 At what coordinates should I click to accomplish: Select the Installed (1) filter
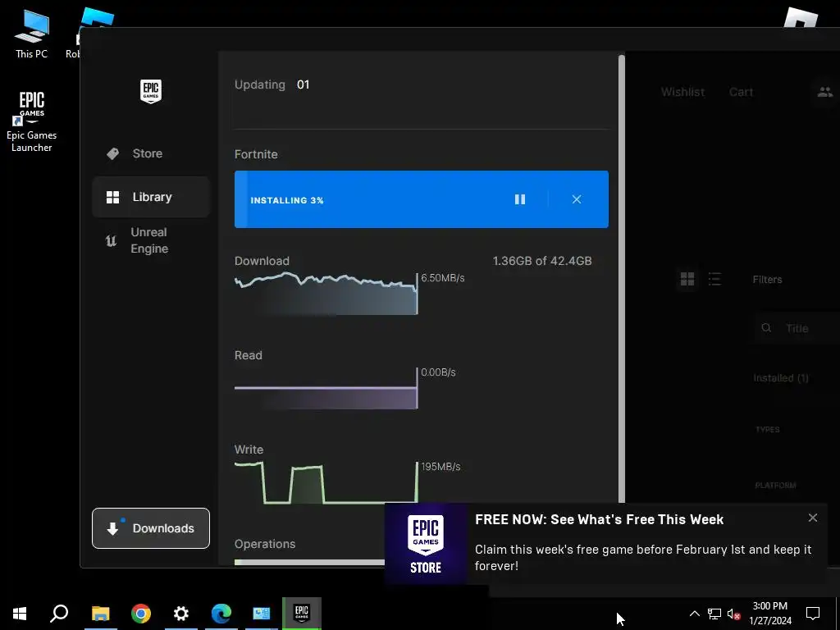[x=781, y=378]
